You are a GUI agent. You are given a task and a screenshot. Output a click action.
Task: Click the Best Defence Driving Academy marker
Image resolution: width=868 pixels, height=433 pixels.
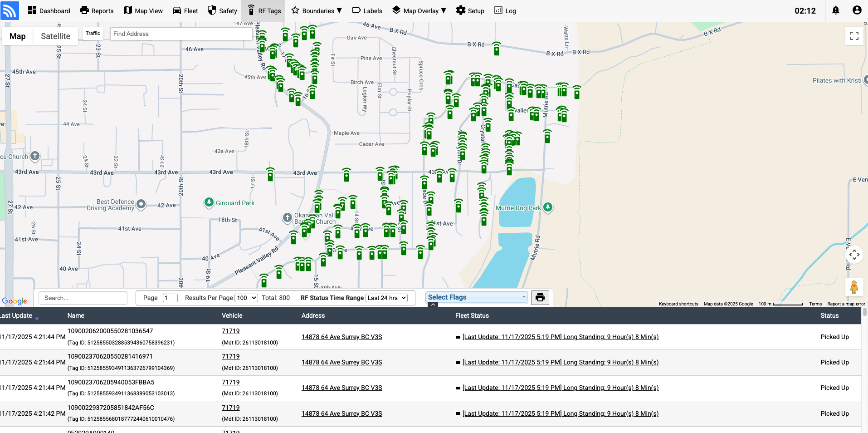coord(141,204)
